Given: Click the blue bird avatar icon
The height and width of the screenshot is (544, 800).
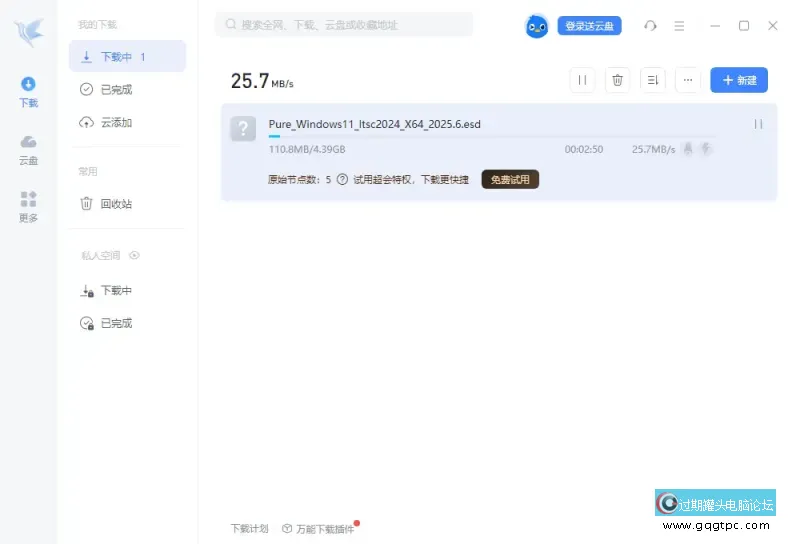Looking at the screenshot, I should coord(537,26).
